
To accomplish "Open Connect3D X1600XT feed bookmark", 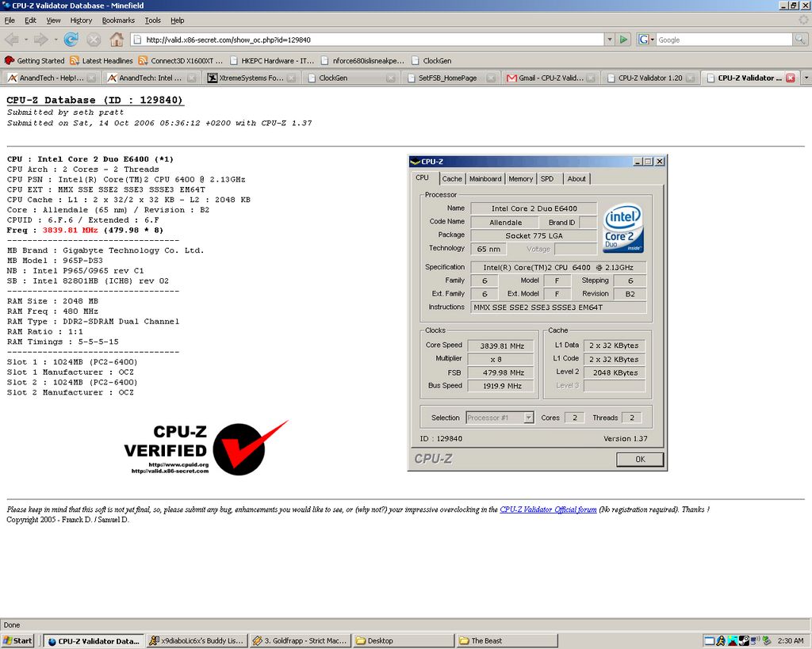I will pyautogui.click(x=181, y=60).
